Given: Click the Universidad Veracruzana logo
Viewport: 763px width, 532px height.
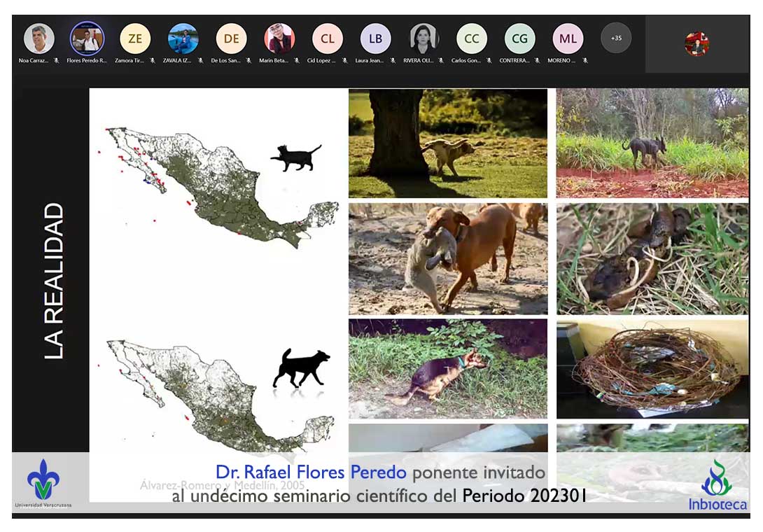Looking at the screenshot, I should point(43,484).
